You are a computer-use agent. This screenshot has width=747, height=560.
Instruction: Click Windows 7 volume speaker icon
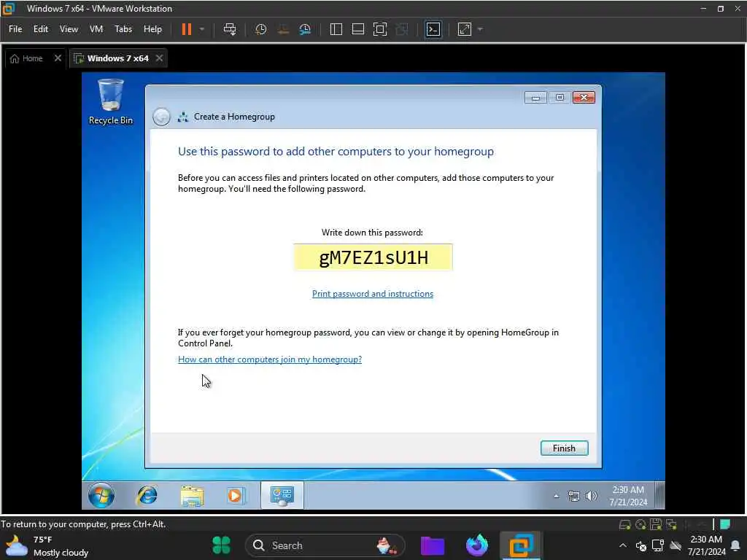point(591,496)
